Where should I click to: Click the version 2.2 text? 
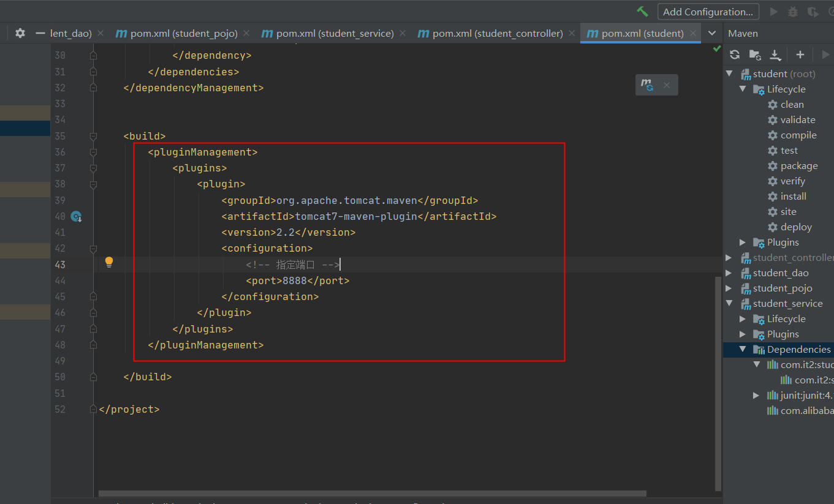pos(286,232)
